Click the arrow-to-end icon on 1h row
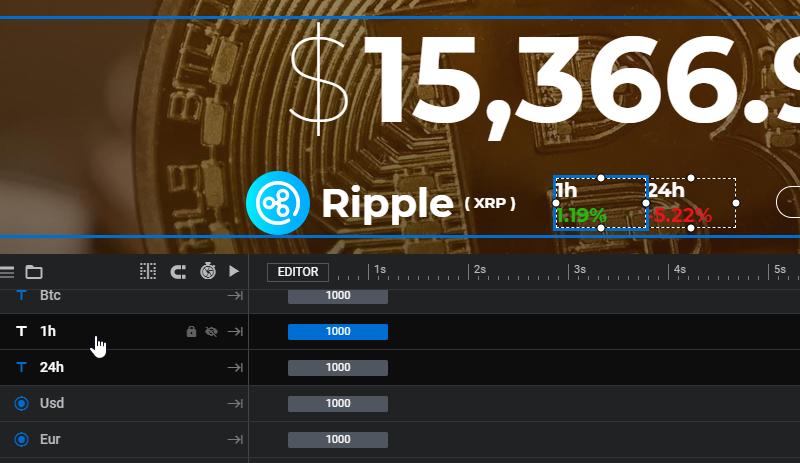This screenshot has height=463, width=800. pyautogui.click(x=235, y=332)
